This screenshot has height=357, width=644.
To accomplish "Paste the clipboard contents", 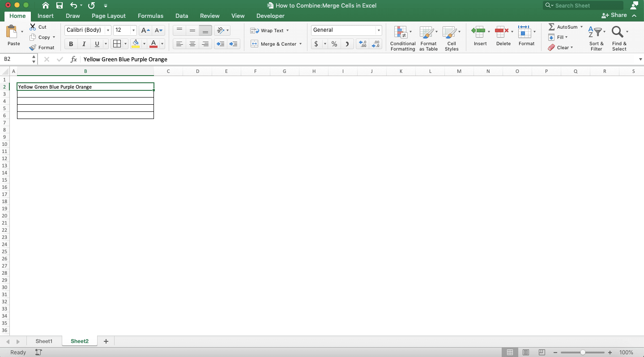I will point(13,36).
